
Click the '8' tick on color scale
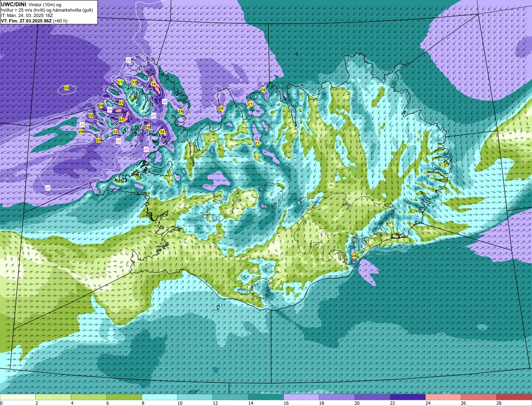point(143,403)
